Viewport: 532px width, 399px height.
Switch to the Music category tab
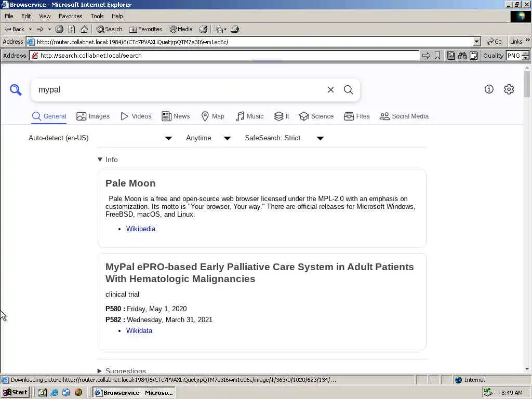coord(250,116)
